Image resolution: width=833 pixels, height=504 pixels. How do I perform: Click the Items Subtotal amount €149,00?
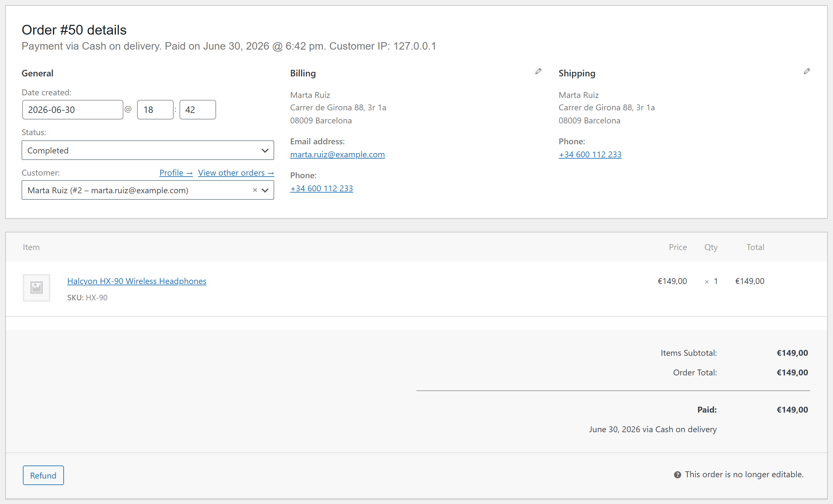coord(792,353)
